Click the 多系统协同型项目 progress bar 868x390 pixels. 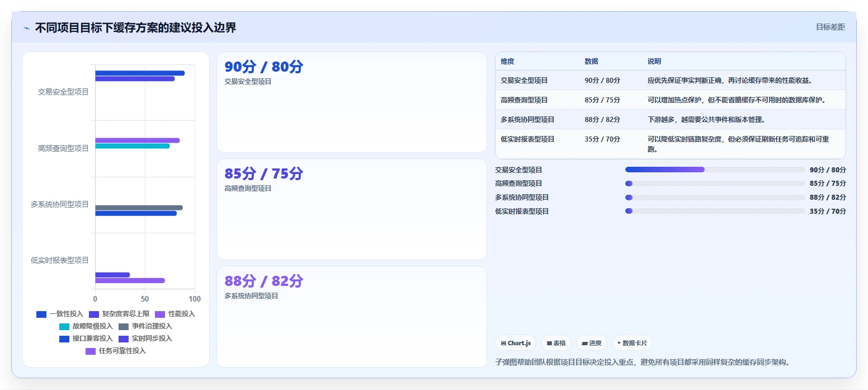pyautogui.click(x=715, y=197)
